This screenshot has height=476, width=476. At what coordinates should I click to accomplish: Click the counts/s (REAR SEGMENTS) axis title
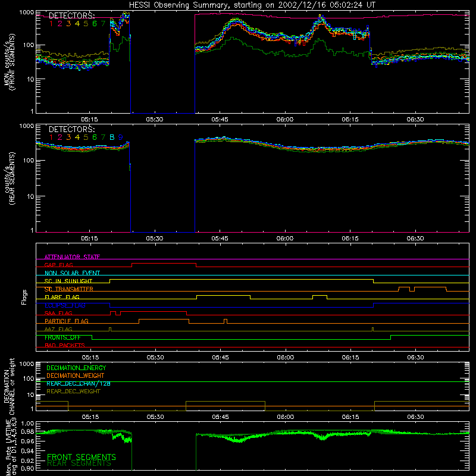click(9, 178)
